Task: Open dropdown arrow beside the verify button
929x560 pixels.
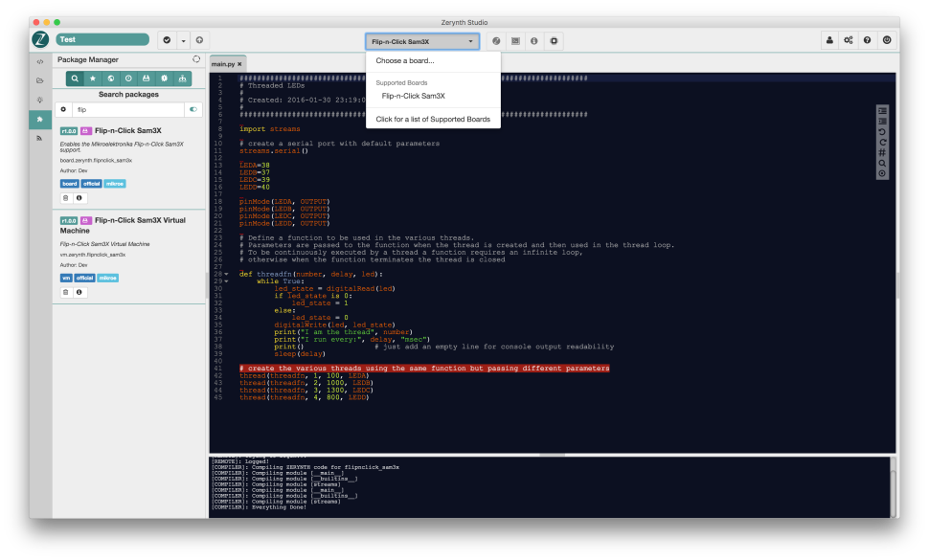Action: (x=183, y=40)
